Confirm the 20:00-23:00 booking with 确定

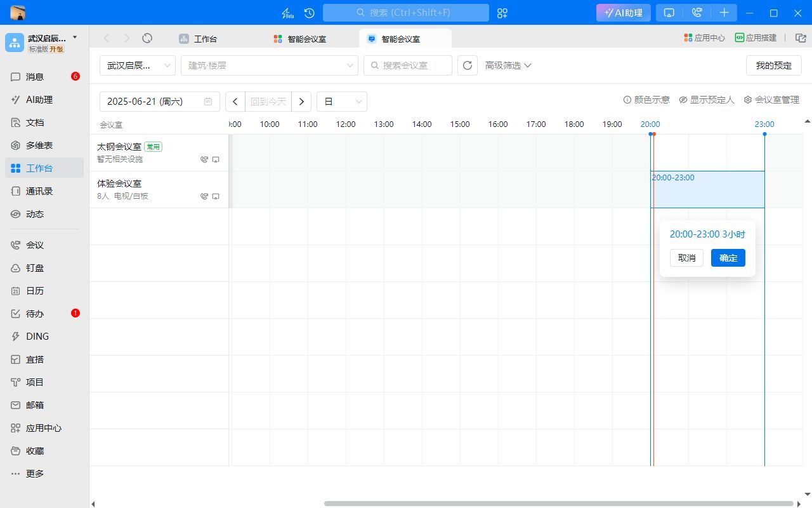(728, 258)
